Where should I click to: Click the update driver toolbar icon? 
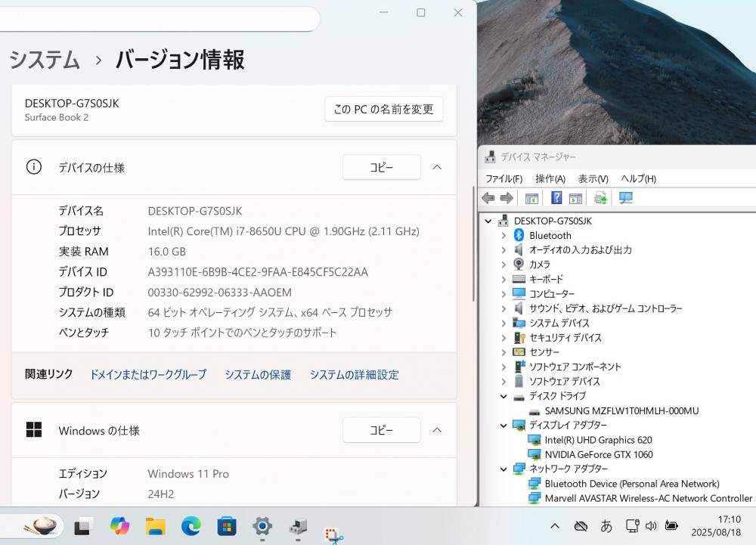tap(600, 198)
